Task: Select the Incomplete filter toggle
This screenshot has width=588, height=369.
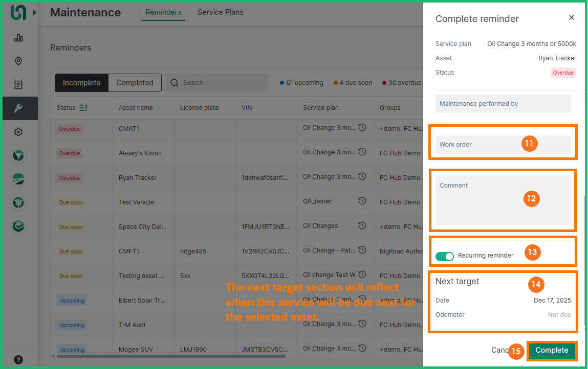Action: (x=81, y=83)
